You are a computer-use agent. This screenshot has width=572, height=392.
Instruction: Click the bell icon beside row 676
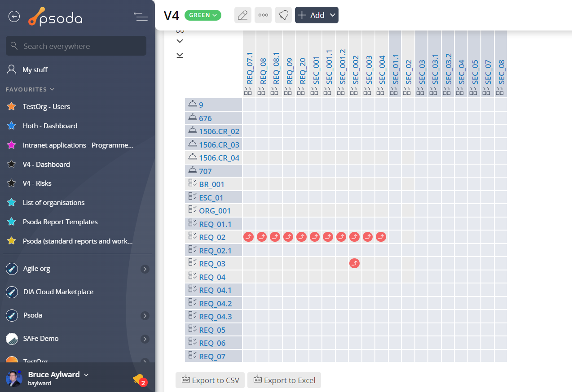pyautogui.click(x=193, y=117)
